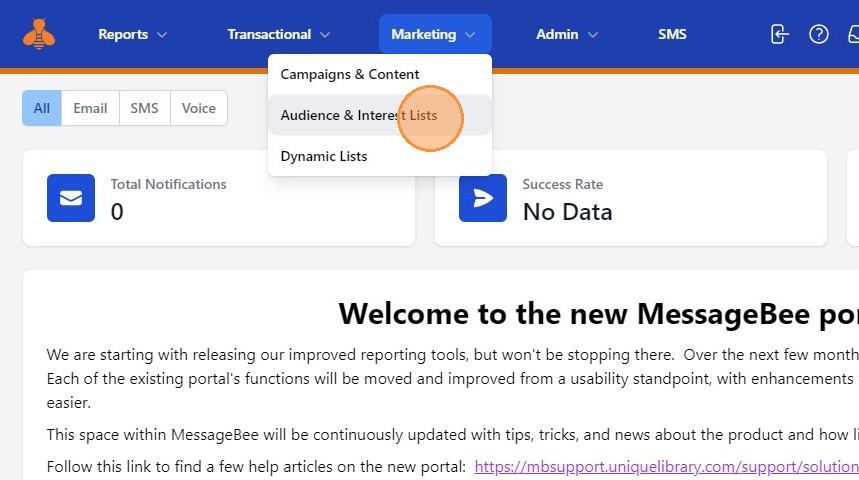Click the Total Notifications value 0
The height and width of the screenshot is (480, 859).
pos(117,212)
